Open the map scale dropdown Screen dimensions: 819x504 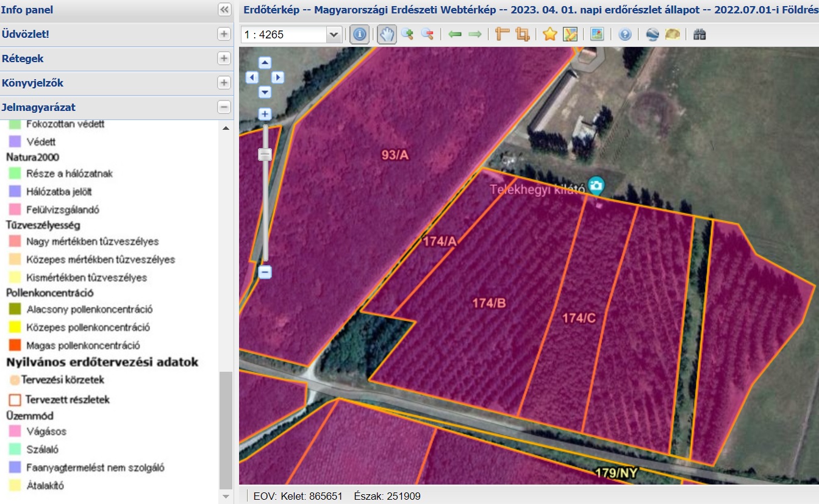pyautogui.click(x=334, y=35)
